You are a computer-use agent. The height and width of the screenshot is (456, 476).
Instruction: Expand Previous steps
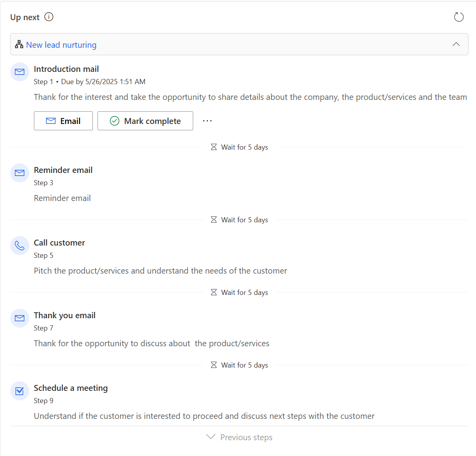click(x=239, y=437)
